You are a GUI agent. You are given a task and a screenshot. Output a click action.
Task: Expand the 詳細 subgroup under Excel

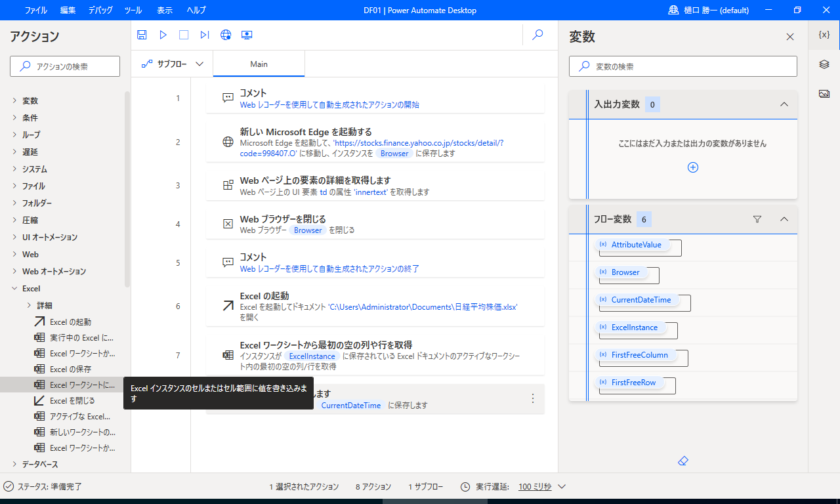[29, 305]
